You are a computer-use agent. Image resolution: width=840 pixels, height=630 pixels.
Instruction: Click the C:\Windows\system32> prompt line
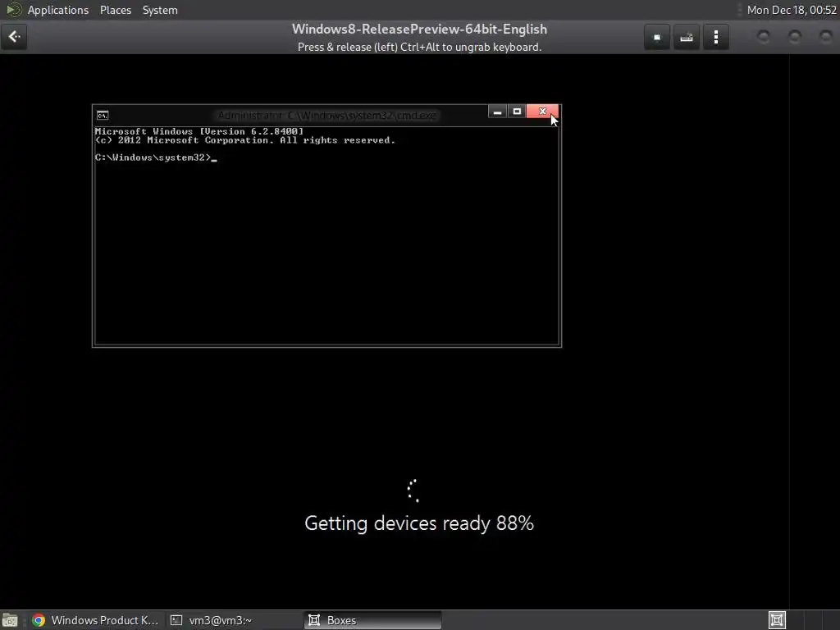click(156, 157)
